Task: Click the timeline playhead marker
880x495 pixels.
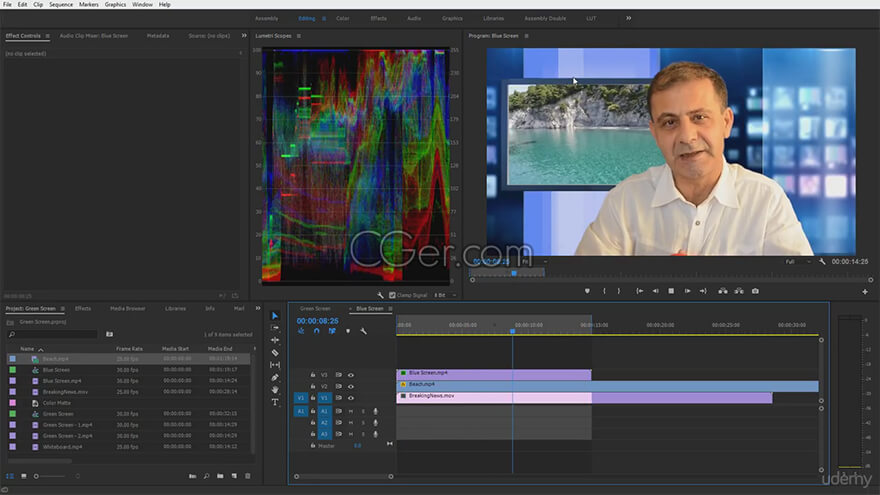Action: 512,331
